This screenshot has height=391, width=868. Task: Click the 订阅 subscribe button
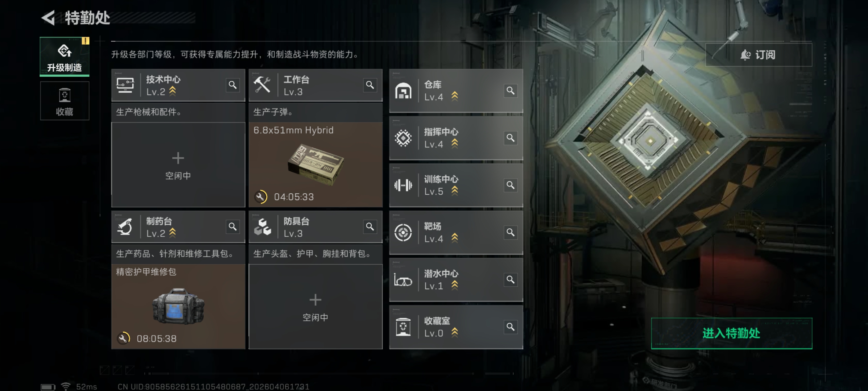[x=759, y=55]
